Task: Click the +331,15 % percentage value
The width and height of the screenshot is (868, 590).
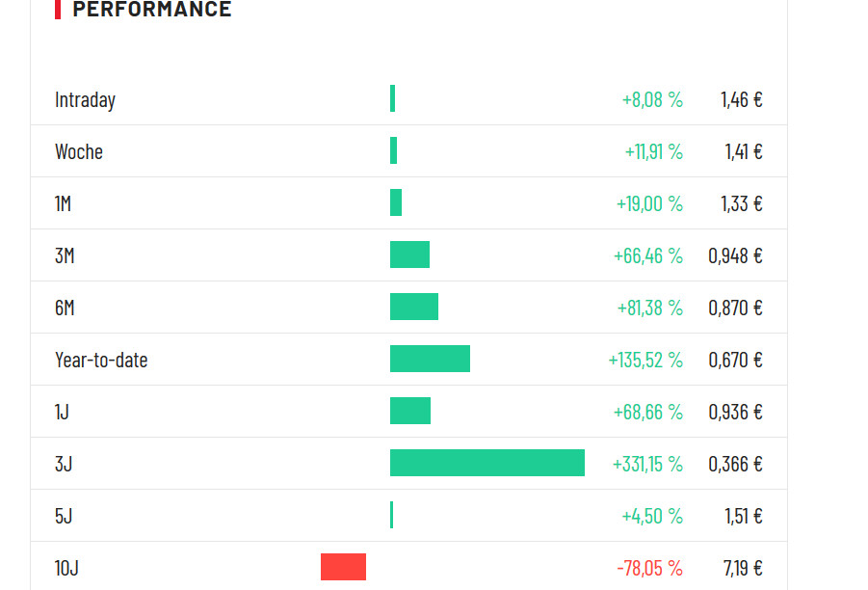Action: point(647,465)
